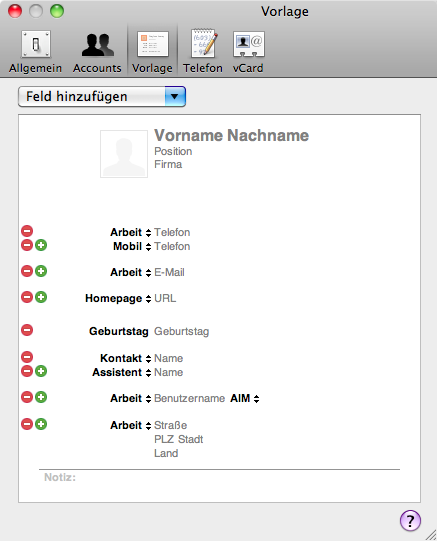
Task: Click the Vorname Nachname name field
Action: point(231,135)
